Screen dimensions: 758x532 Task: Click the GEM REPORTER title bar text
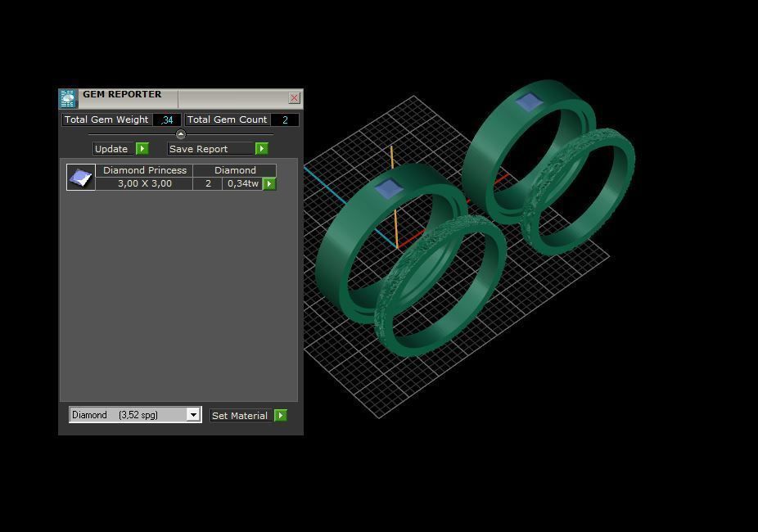coord(121,94)
